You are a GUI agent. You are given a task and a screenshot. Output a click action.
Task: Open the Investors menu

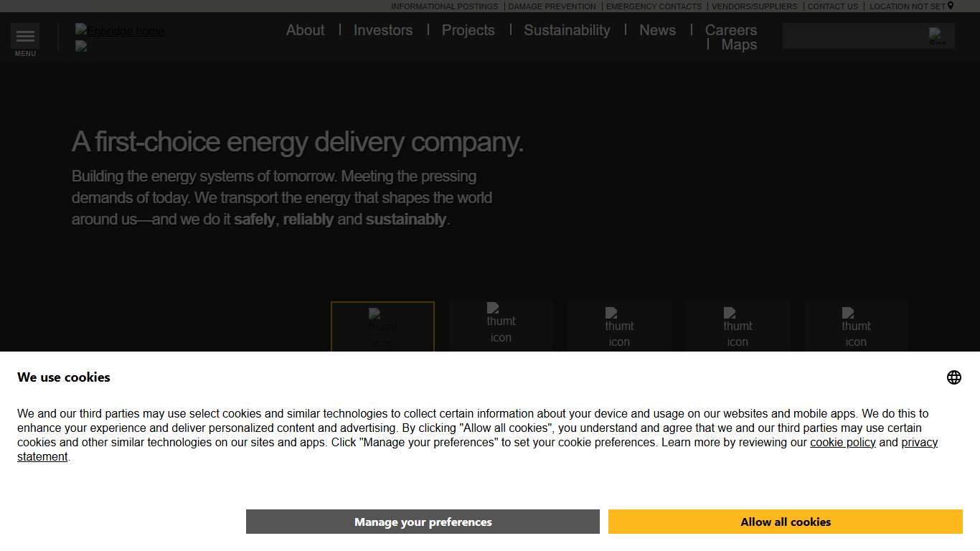click(x=383, y=30)
